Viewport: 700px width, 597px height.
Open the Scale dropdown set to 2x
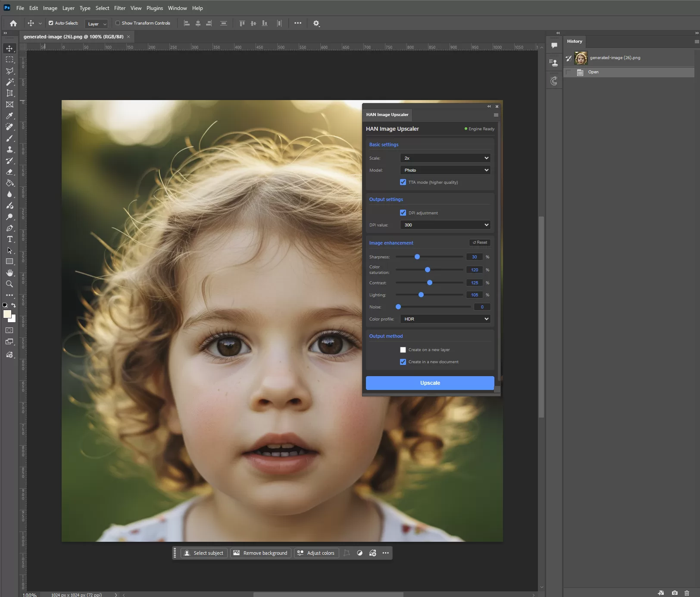(445, 158)
